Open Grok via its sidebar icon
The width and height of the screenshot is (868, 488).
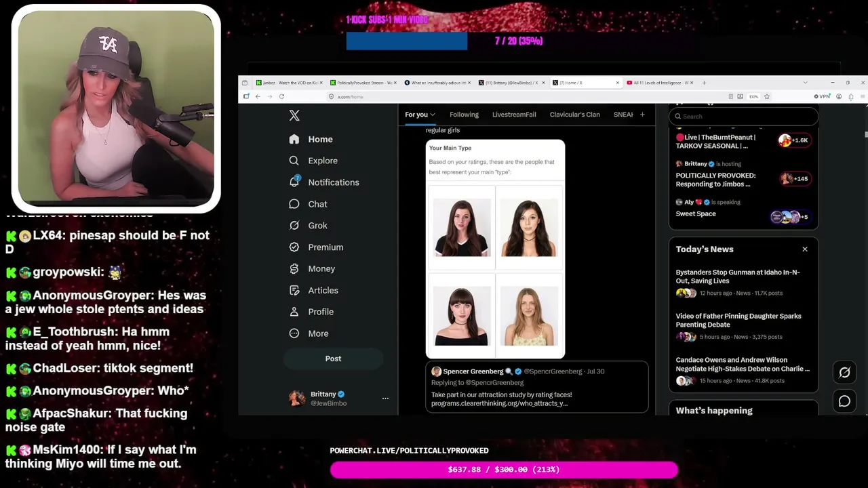[294, 226]
